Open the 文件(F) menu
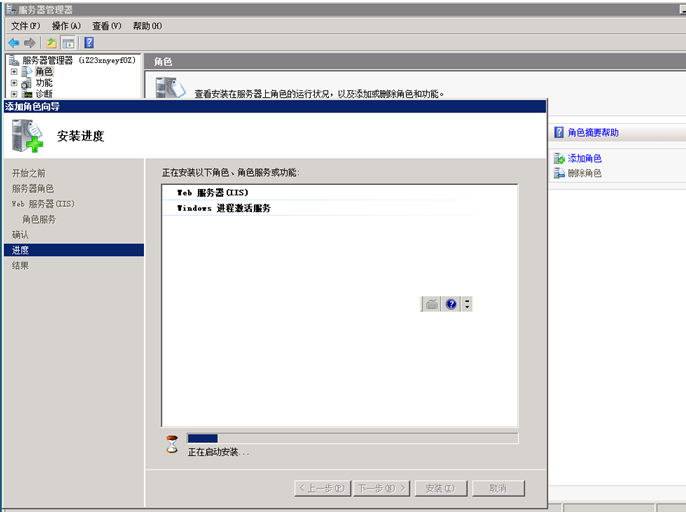Screen dimensions: 686x515 tap(26, 26)
